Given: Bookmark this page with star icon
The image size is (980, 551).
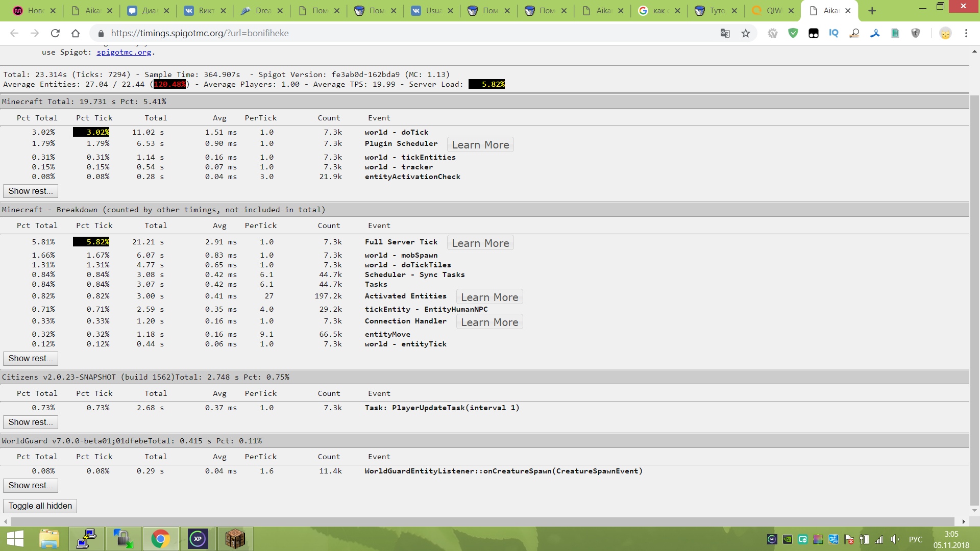Looking at the screenshot, I should pos(746,33).
